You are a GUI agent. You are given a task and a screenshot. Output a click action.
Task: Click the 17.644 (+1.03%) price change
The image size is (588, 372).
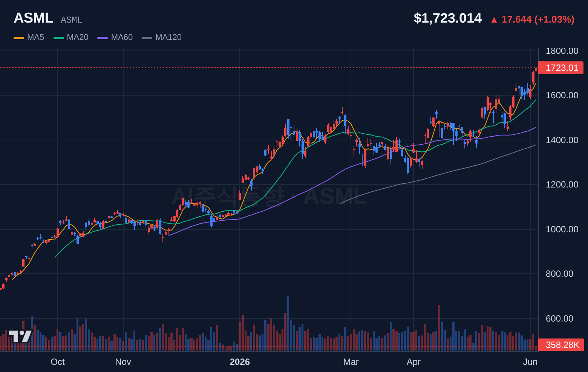coord(538,19)
